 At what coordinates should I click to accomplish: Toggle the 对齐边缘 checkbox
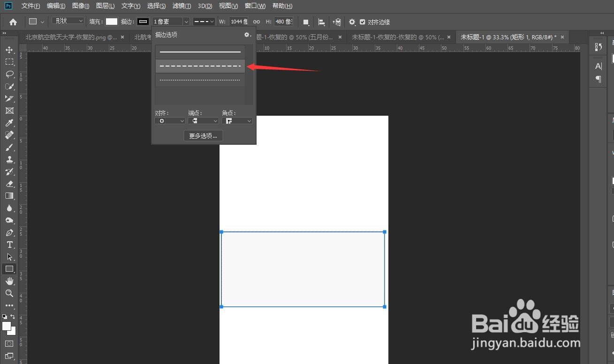363,22
